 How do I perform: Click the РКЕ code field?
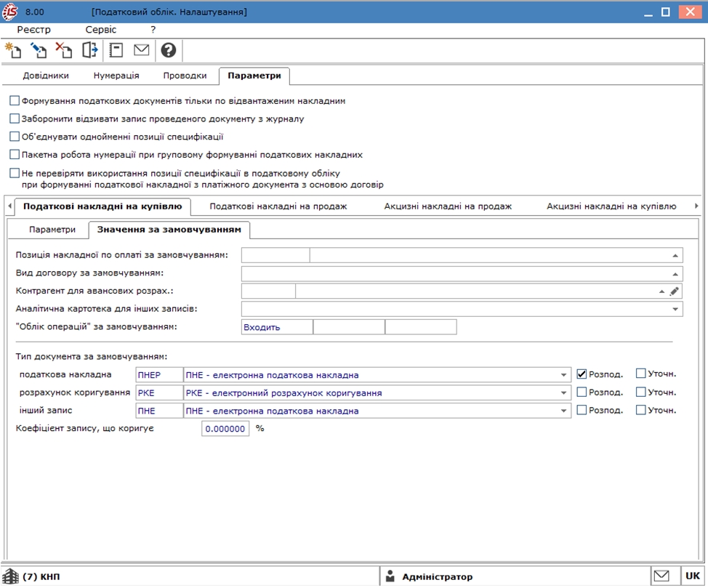[159, 393]
